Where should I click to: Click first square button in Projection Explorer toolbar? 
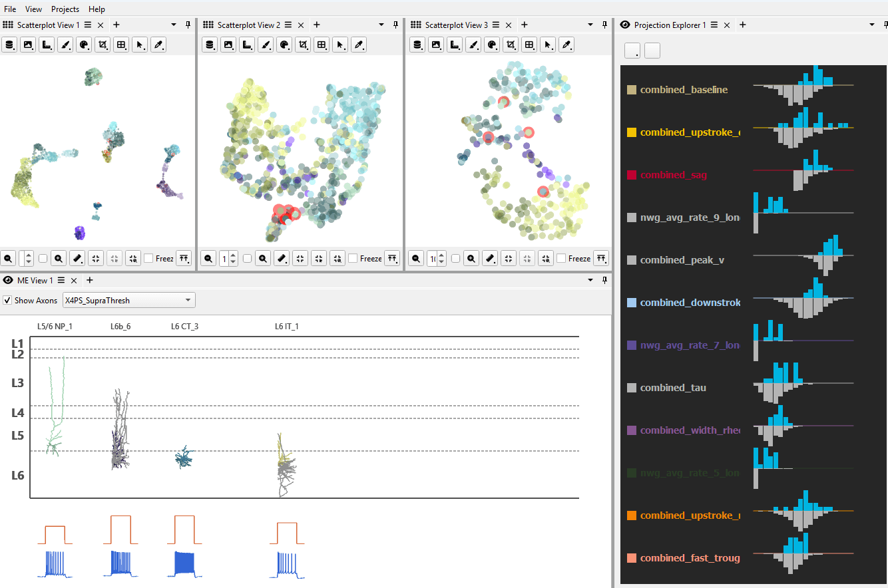[632, 51]
